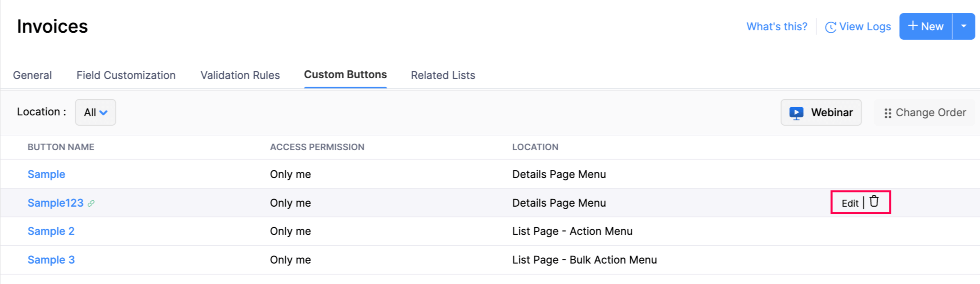Click the What's this? help link

click(x=776, y=27)
